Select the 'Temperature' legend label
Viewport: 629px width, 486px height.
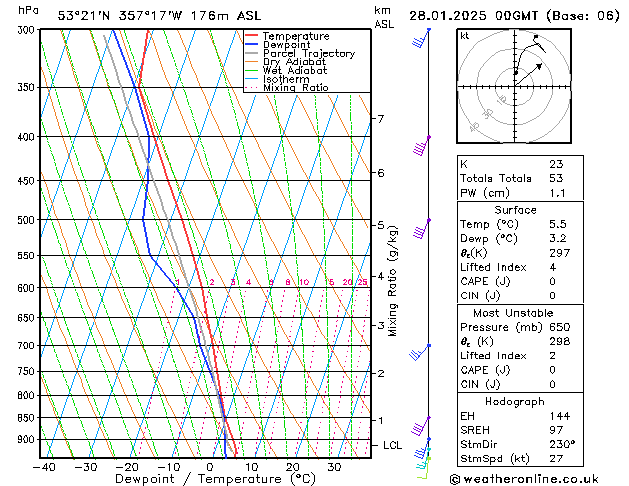[x=296, y=36]
